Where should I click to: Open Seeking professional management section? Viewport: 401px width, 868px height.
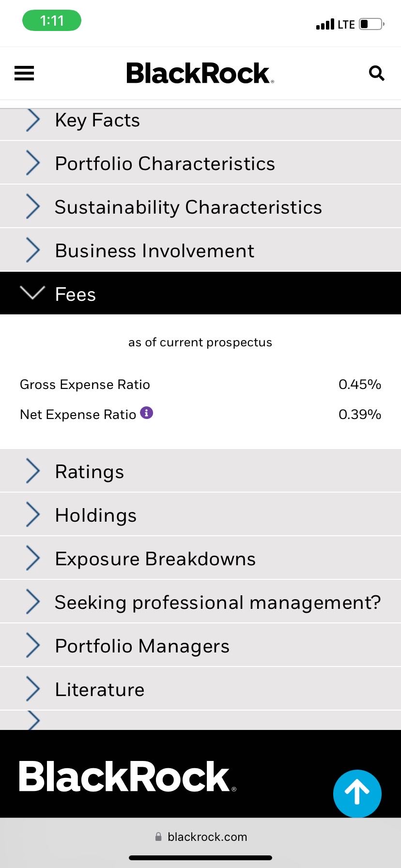pos(200,602)
